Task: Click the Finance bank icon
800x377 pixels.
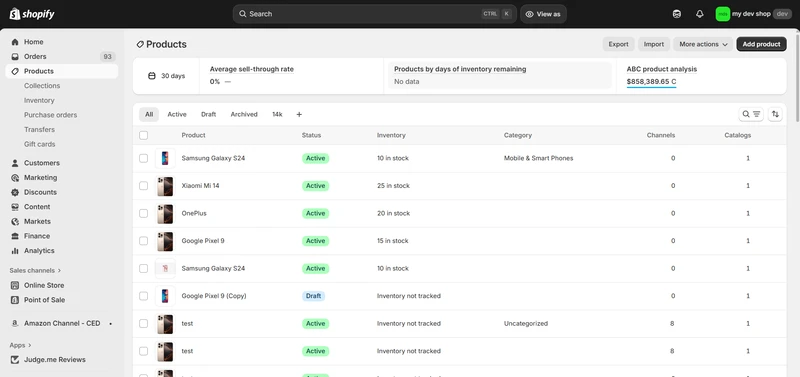Action: click(15, 236)
